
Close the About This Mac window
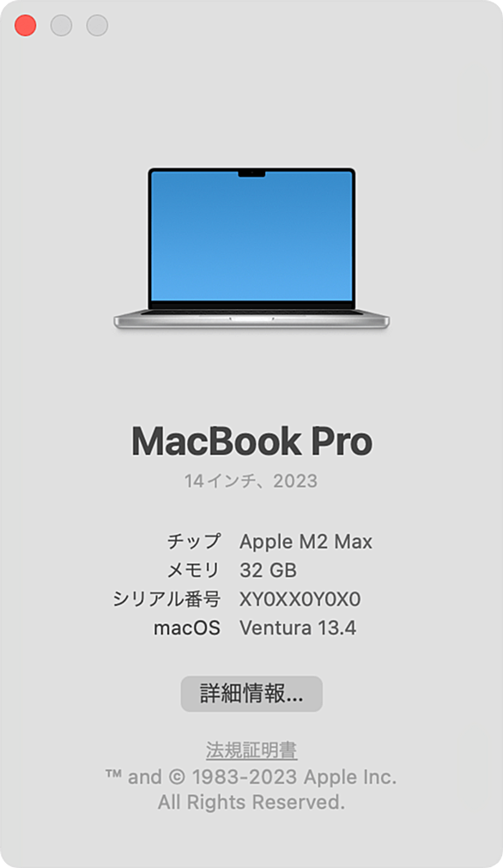click(26, 26)
